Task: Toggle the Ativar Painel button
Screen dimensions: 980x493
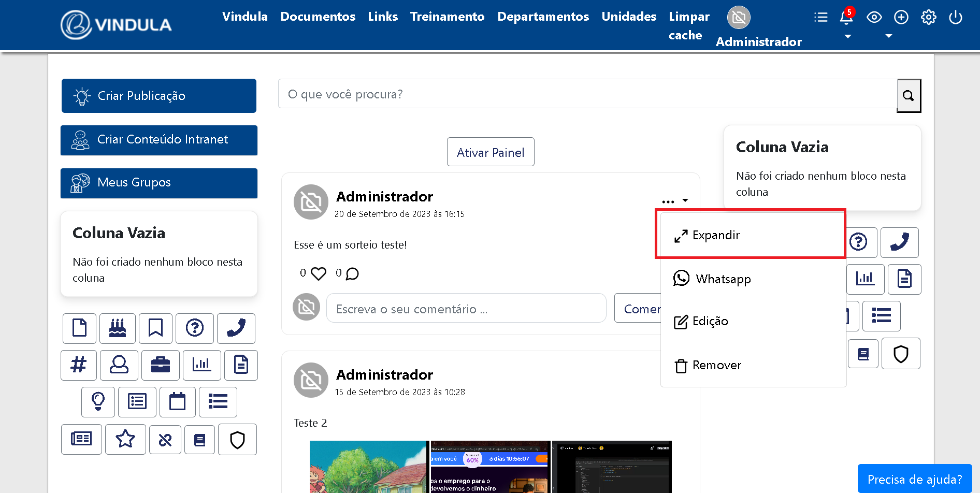Action: (x=490, y=152)
